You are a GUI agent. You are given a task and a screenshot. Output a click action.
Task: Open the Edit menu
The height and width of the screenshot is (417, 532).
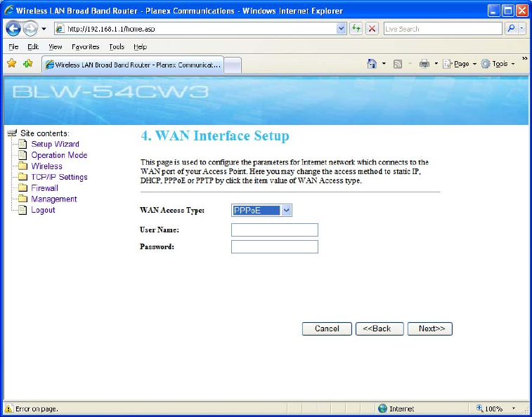33,47
